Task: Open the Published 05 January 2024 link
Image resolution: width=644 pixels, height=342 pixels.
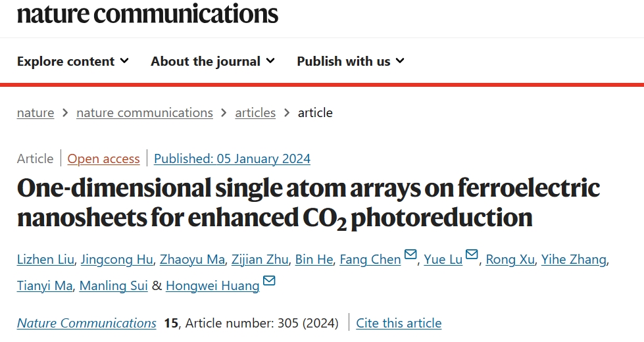Action: (232, 159)
